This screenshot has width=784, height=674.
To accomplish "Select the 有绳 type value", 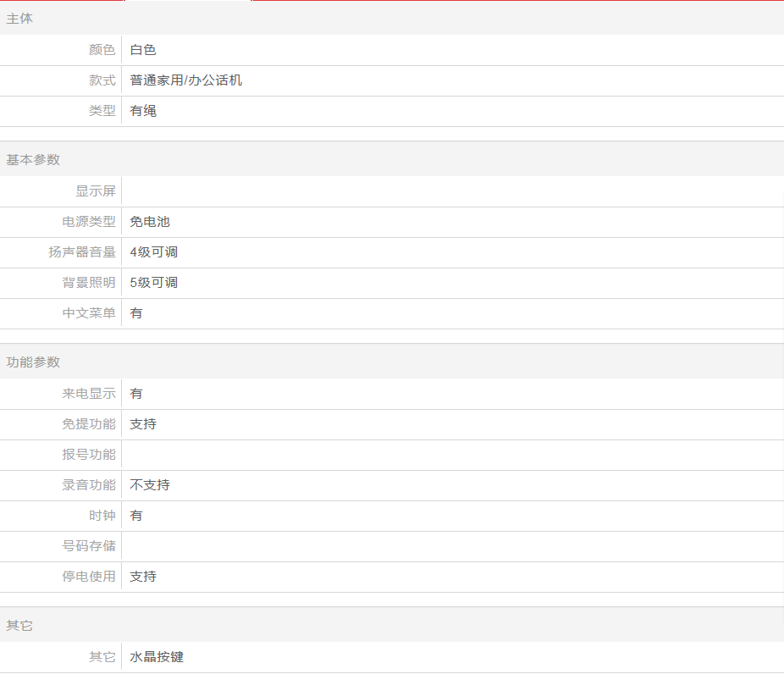I will point(143,111).
